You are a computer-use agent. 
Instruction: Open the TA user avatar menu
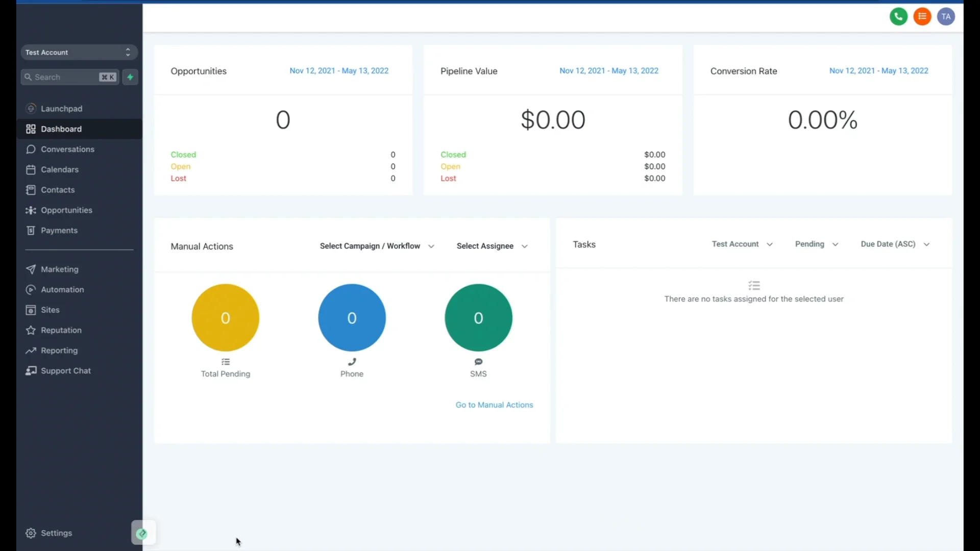pos(946,17)
